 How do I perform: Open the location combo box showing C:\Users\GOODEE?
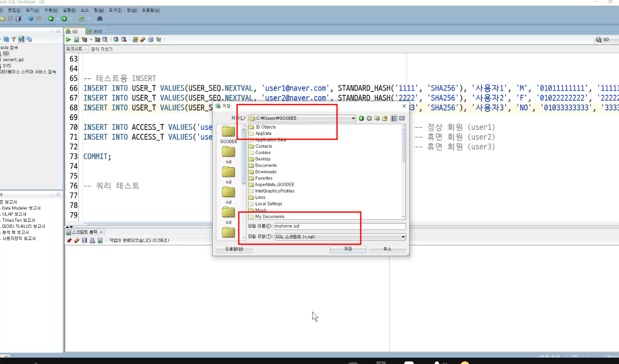(x=302, y=118)
